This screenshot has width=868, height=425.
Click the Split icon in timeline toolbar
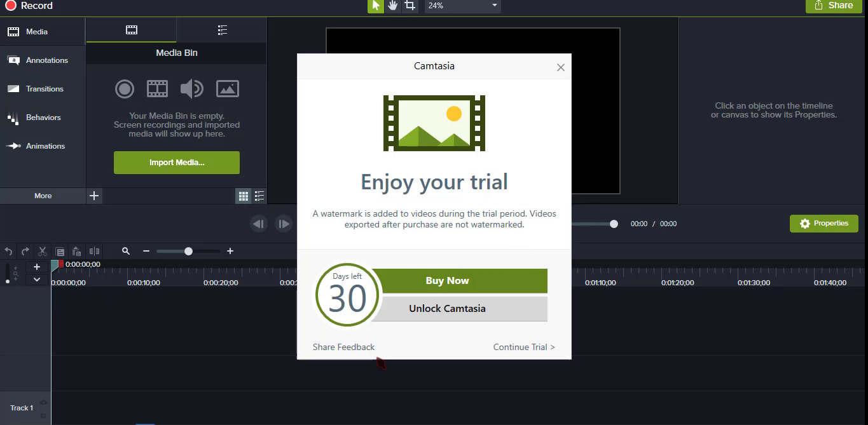point(94,252)
